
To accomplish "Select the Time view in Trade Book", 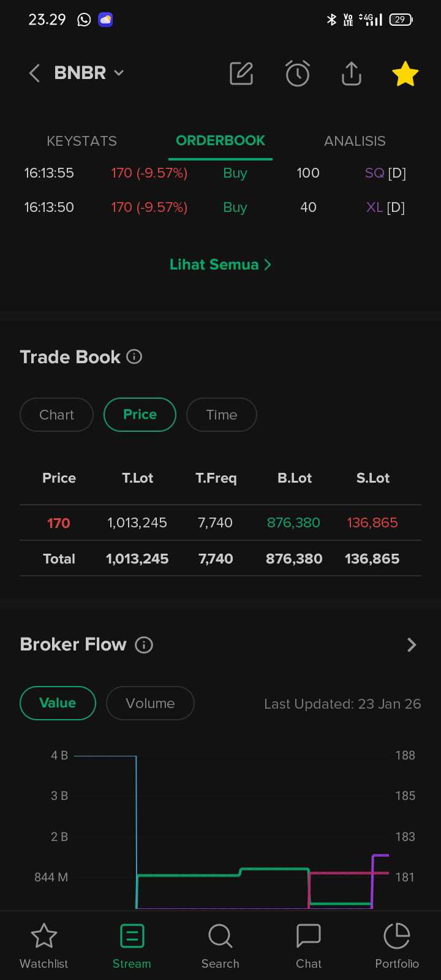I will pyautogui.click(x=221, y=415).
